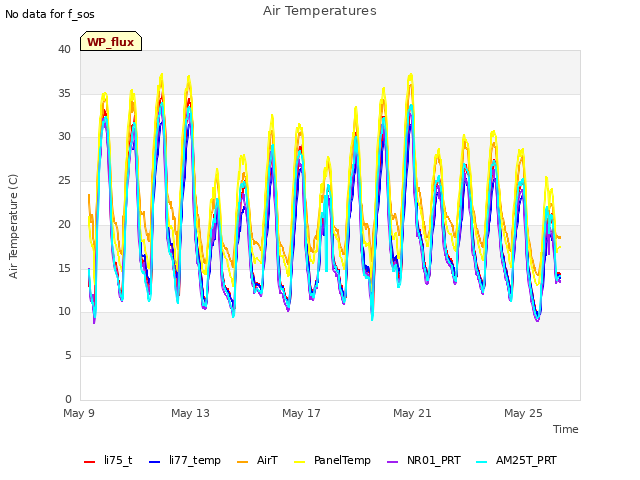The height and width of the screenshot is (480, 640).
Task: Click the May 25 x-axis label
Action: click(x=523, y=413)
